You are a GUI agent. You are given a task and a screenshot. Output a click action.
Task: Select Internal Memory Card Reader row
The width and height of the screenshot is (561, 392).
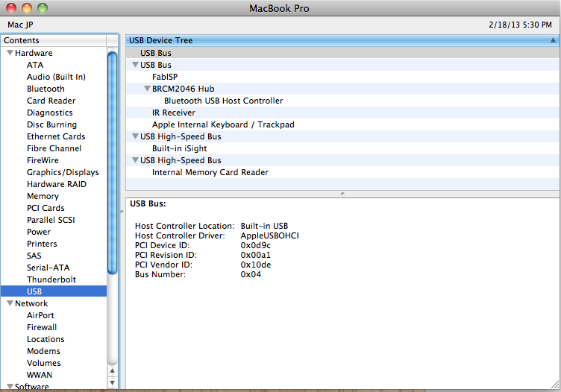pos(342,172)
